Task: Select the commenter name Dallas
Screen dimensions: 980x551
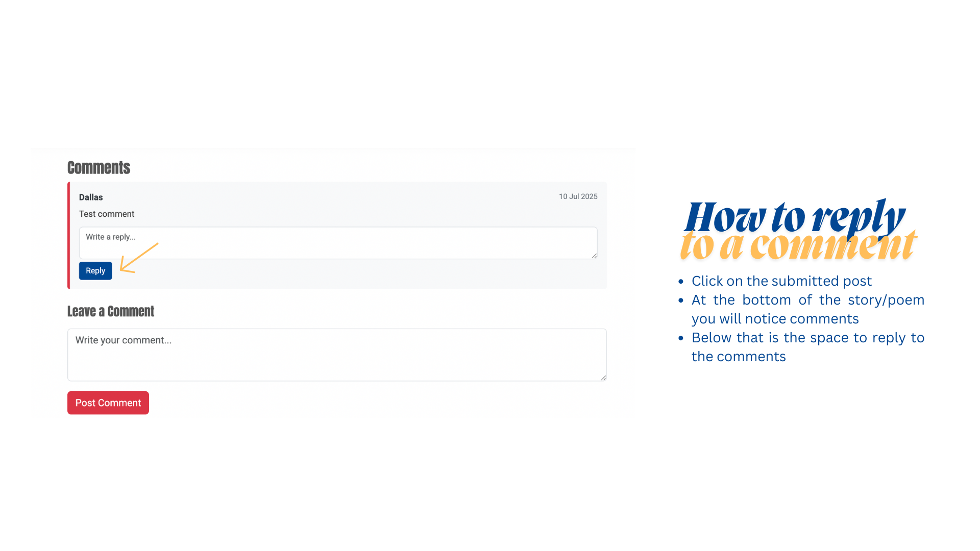Action: click(91, 197)
